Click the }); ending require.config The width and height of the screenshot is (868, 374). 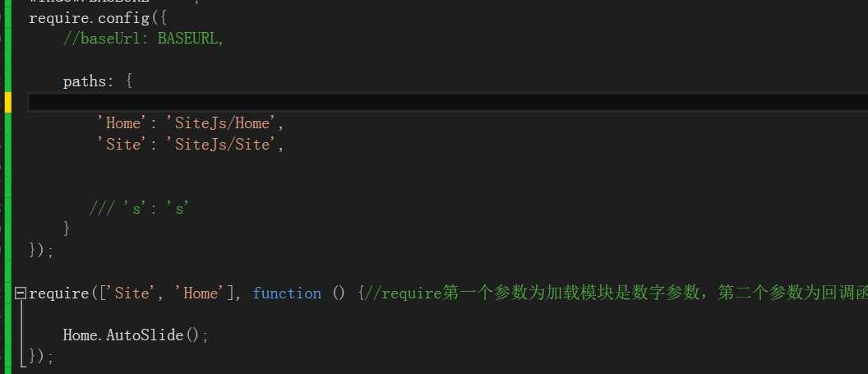pyautogui.click(x=42, y=252)
